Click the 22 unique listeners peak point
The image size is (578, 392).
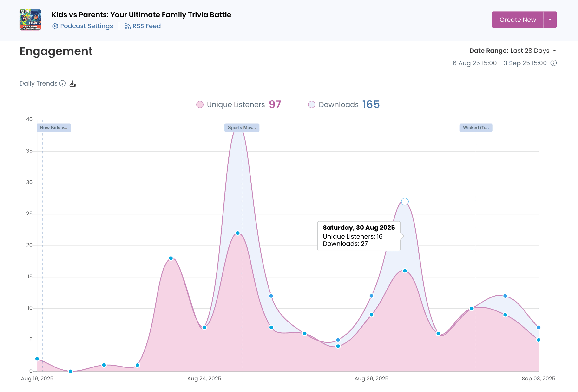click(237, 233)
